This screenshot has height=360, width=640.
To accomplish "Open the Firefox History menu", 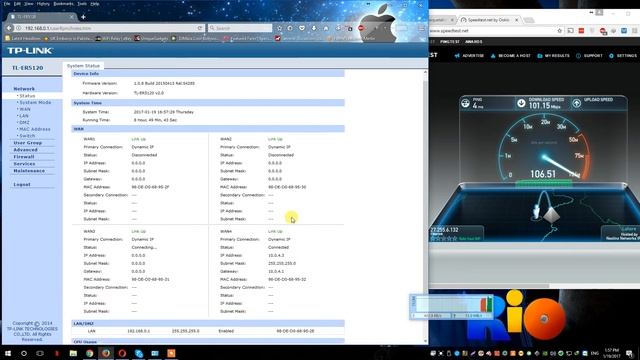I will click(43, 4).
